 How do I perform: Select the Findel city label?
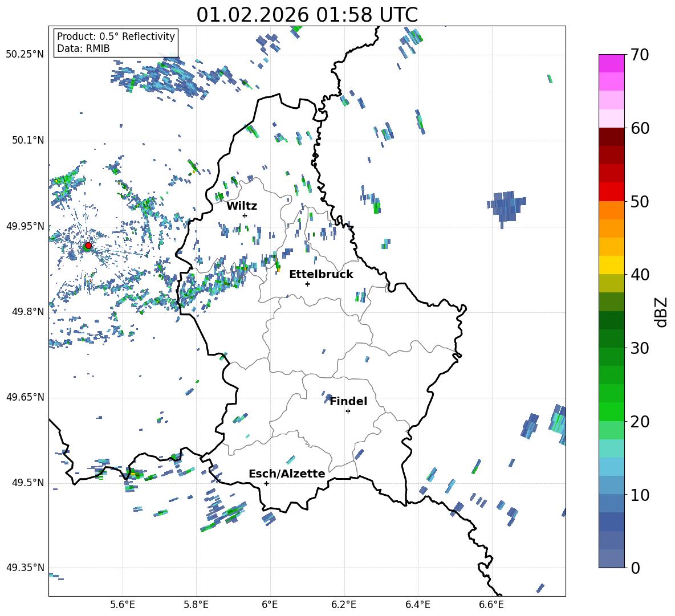tap(348, 401)
